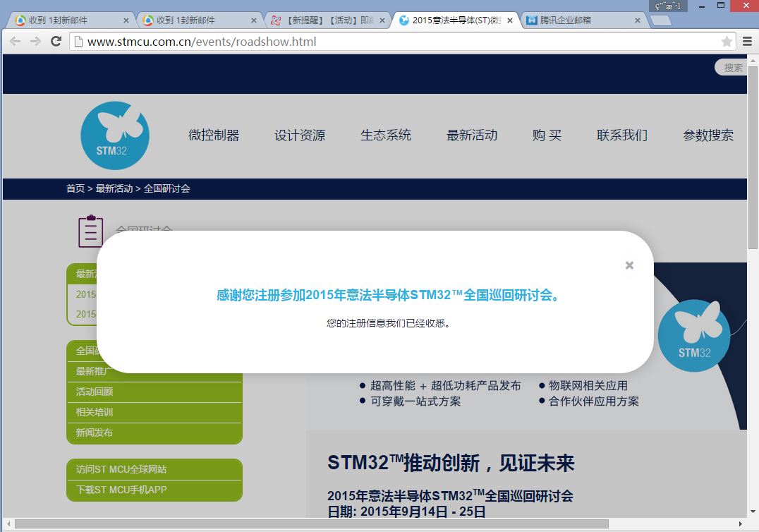Close the second 收到 1封新邮件 tab
The width and height of the screenshot is (759, 532).
click(x=254, y=20)
